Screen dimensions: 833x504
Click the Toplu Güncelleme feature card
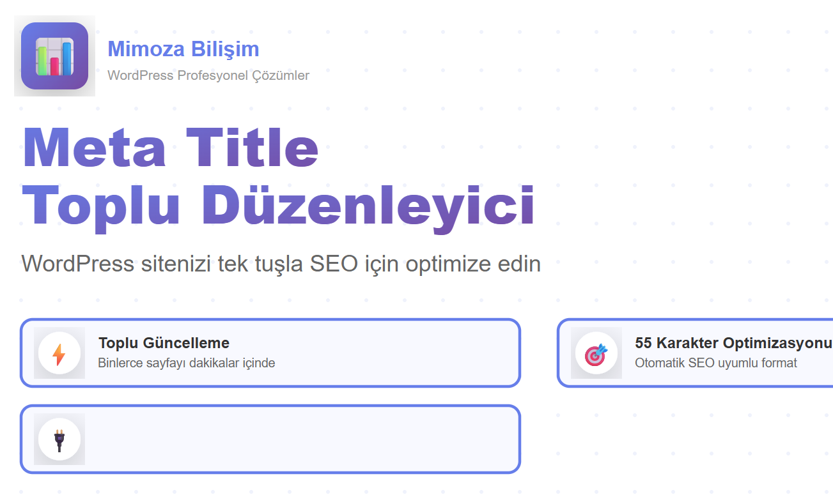(270, 353)
